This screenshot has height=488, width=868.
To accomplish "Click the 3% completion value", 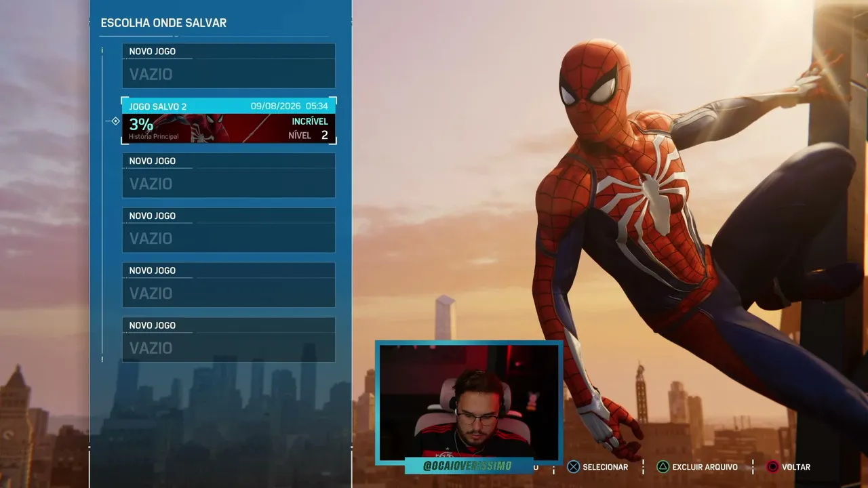I will tap(141, 124).
